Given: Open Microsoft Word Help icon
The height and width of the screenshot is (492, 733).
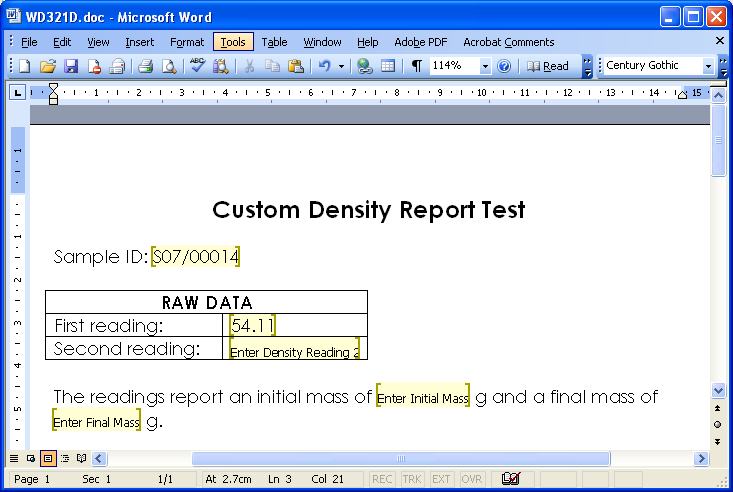Looking at the screenshot, I should tap(504, 66).
